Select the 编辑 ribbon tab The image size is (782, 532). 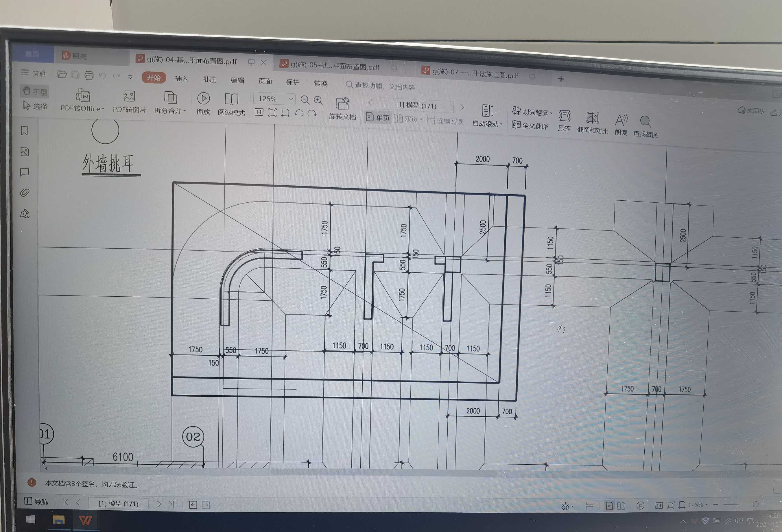(237, 80)
